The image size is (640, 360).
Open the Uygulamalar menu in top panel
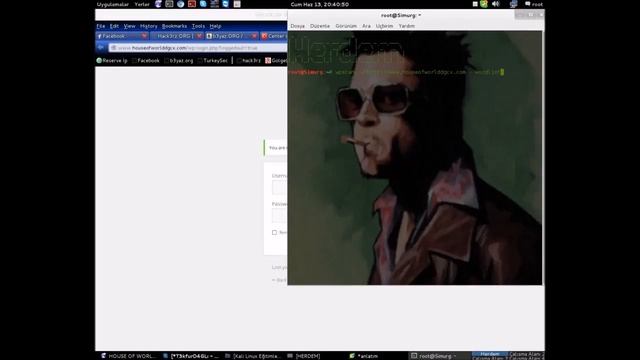(x=113, y=4)
